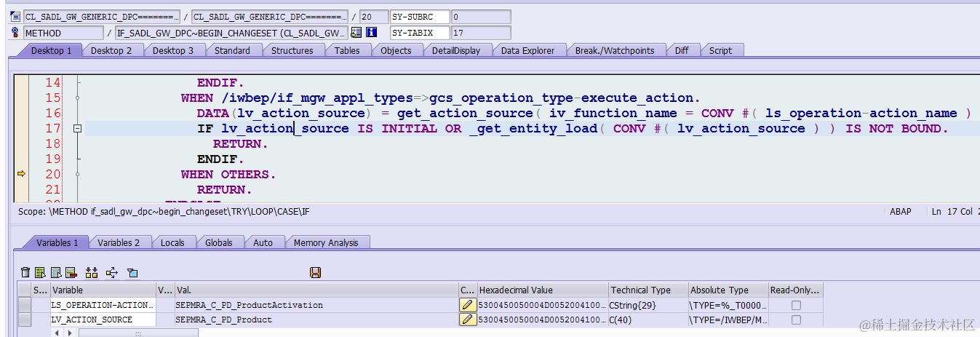Click the SY-SUBRC value field showing 0

click(x=480, y=16)
